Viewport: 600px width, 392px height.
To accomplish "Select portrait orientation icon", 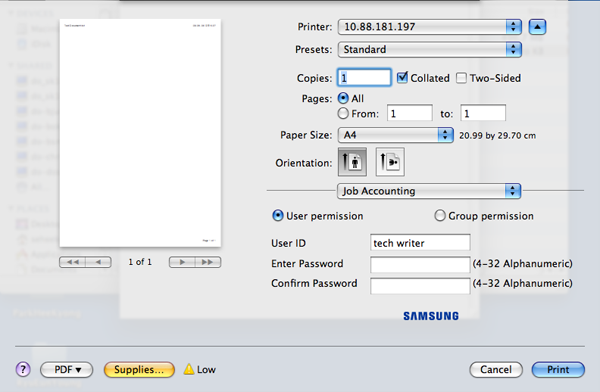I will 352,162.
